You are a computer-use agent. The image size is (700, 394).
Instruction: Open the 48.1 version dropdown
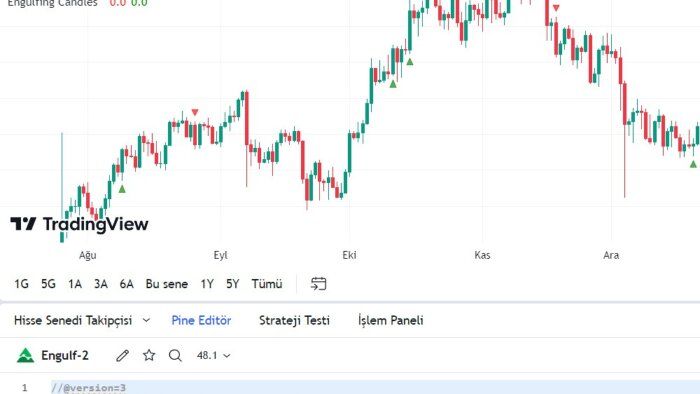point(214,356)
